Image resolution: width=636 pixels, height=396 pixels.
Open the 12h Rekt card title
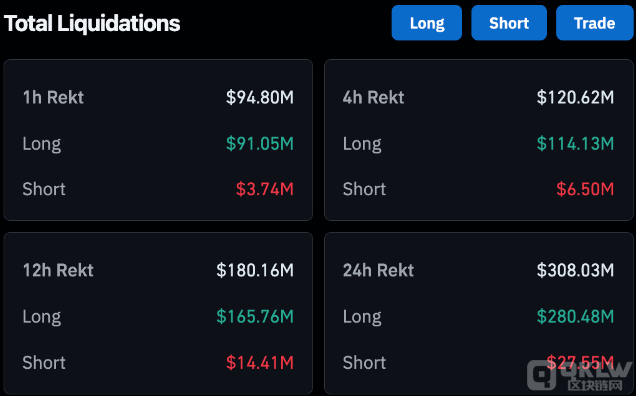(x=58, y=270)
